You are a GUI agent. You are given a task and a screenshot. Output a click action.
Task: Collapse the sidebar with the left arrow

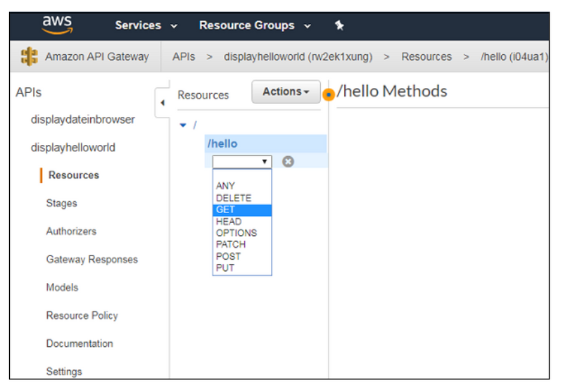point(163,103)
